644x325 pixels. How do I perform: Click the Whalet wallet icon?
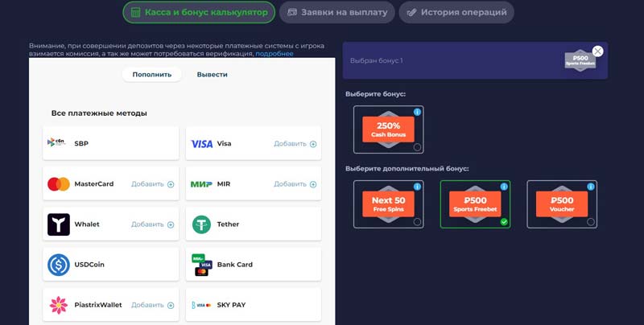coord(59,224)
